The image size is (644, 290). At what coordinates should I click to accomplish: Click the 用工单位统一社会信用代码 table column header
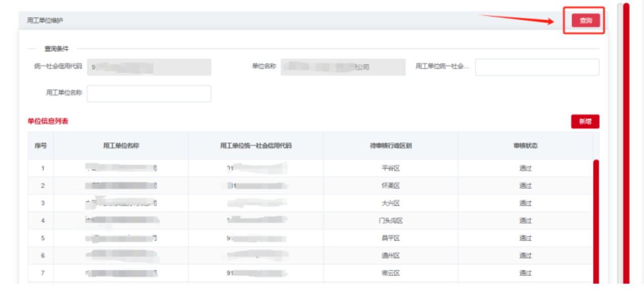(x=256, y=146)
